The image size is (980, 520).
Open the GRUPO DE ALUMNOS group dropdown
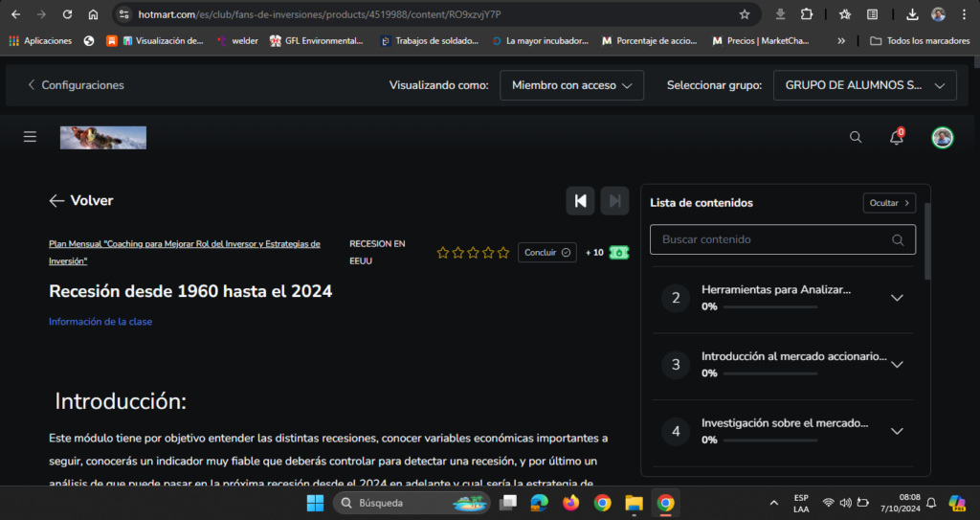(x=864, y=85)
